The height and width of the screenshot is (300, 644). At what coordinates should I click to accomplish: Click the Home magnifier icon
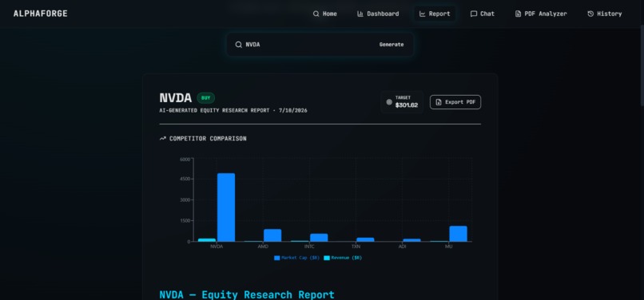[316, 14]
